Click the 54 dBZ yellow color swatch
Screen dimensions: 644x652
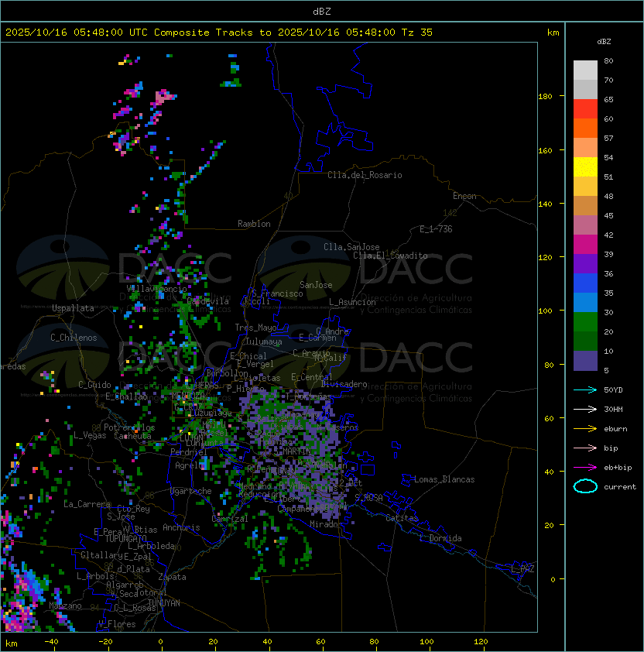point(585,166)
